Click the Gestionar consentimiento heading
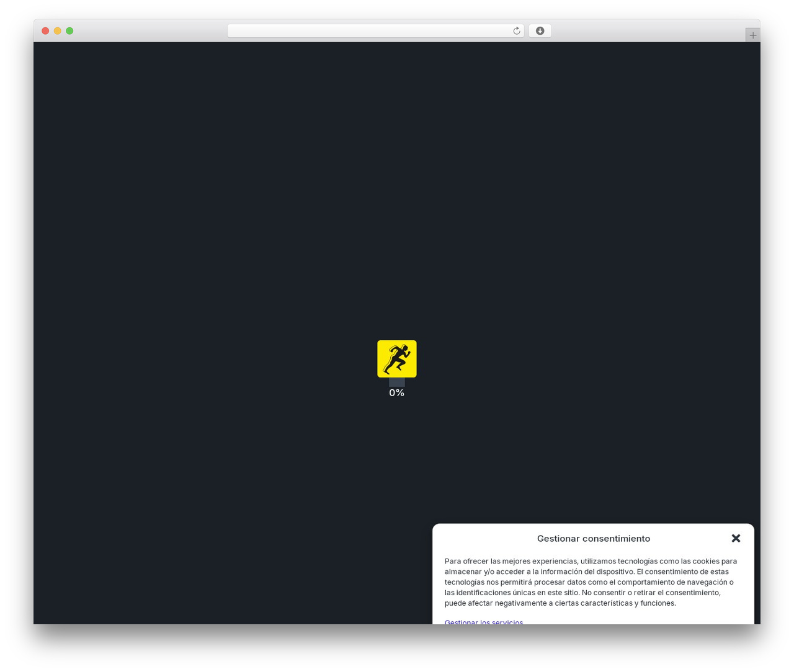This screenshot has height=672, width=794. coord(594,539)
